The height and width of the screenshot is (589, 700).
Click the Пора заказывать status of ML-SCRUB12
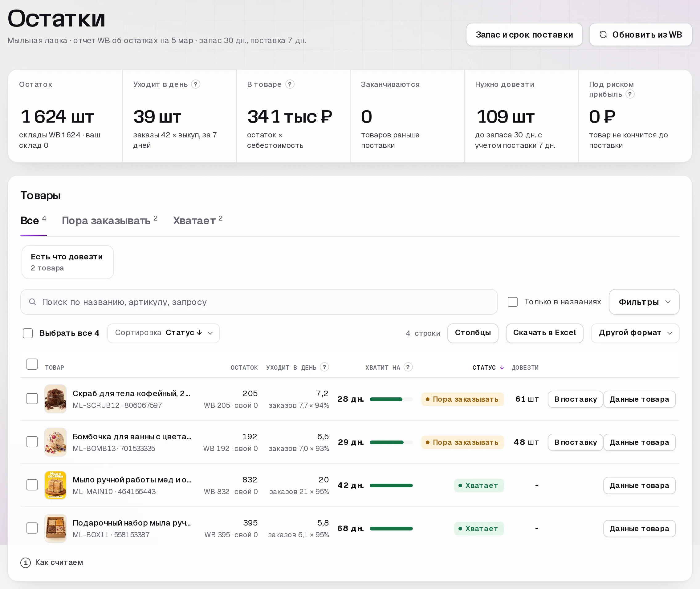462,399
